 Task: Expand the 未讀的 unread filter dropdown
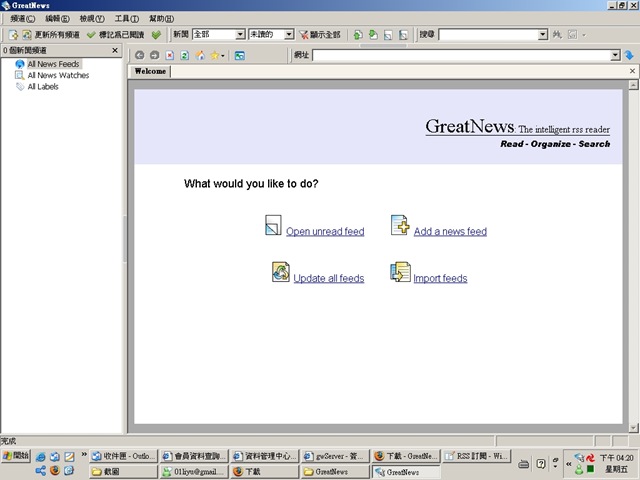click(289, 34)
